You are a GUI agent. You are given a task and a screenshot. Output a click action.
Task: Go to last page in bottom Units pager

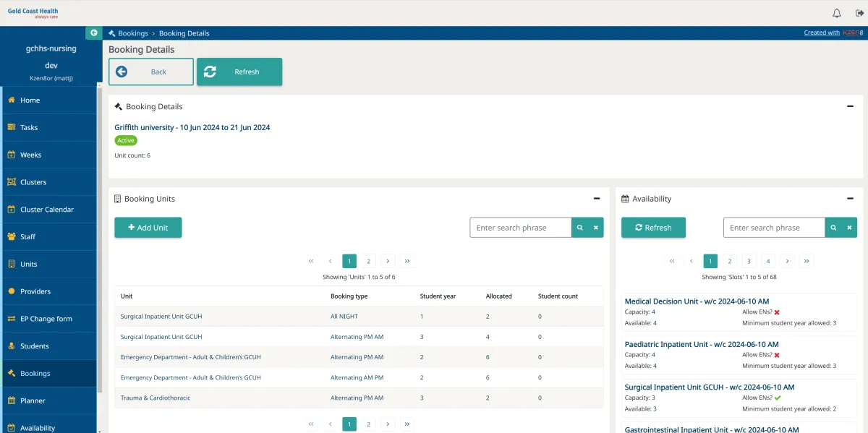tap(407, 424)
